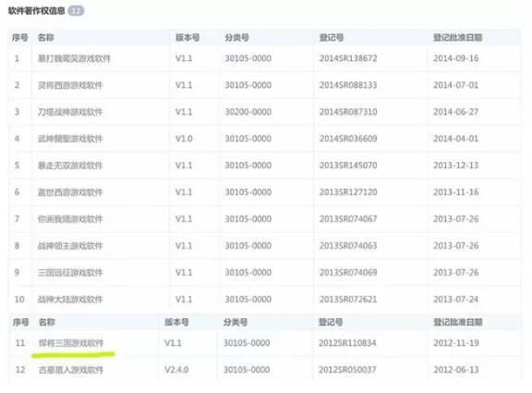Click the 刀塔战神游戏软件 name in row 3
The height and width of the screenshot is (393, 532).
[70, 112]
